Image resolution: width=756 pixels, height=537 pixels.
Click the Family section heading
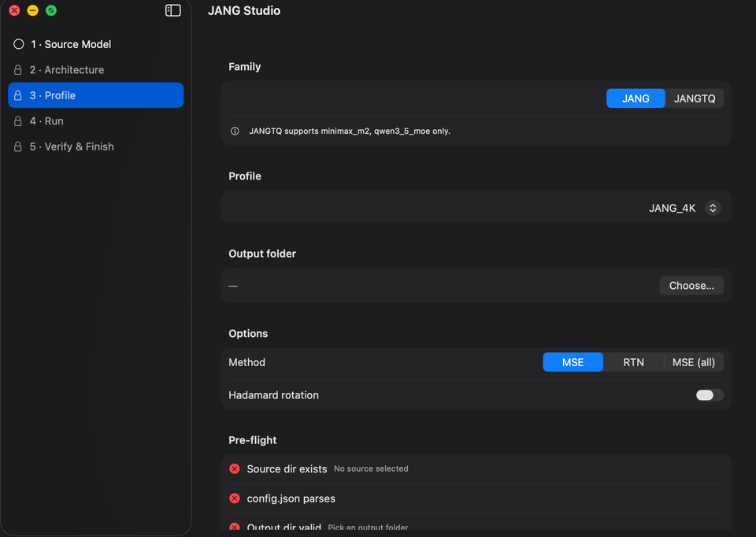click(244, 66)
